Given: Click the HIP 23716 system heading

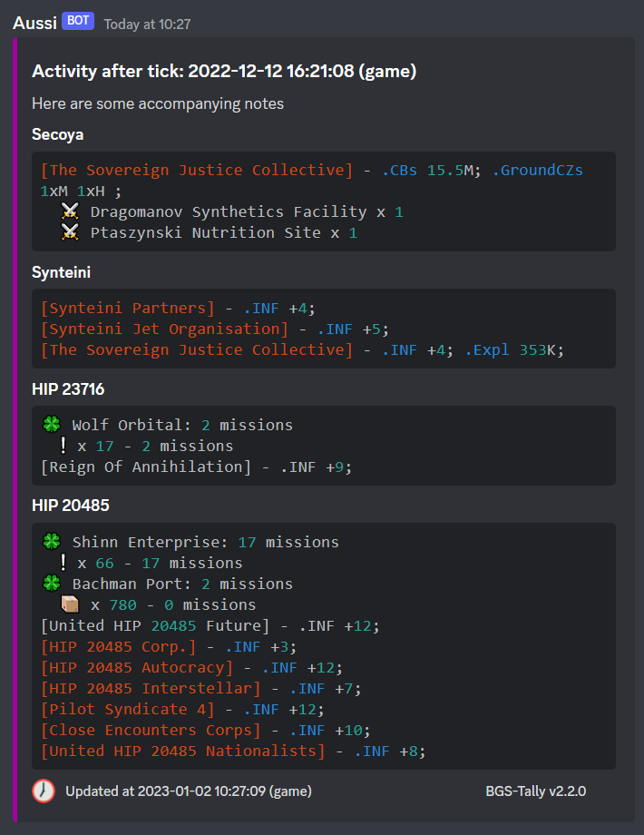Looking at the screenshot, I should (68, 389).
